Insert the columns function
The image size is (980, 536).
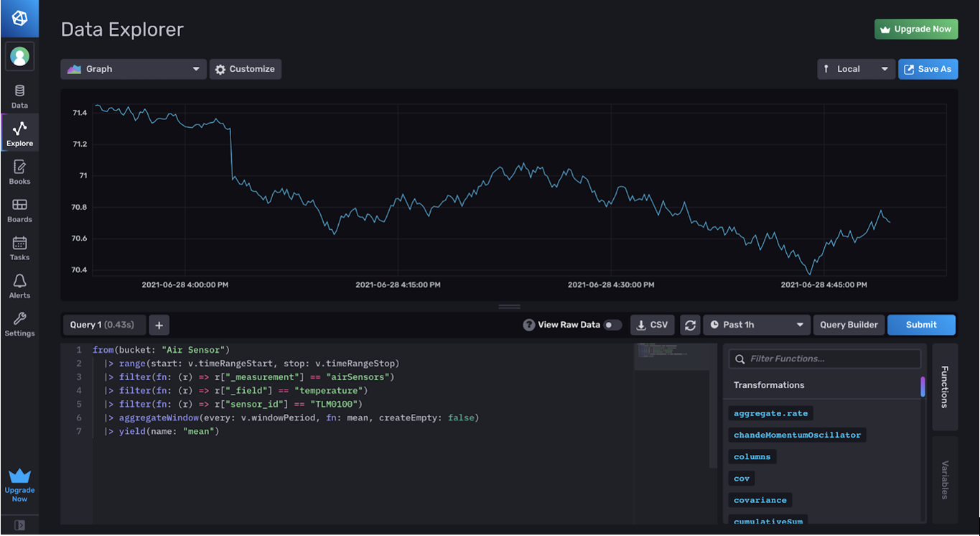(x=752, y=457)
